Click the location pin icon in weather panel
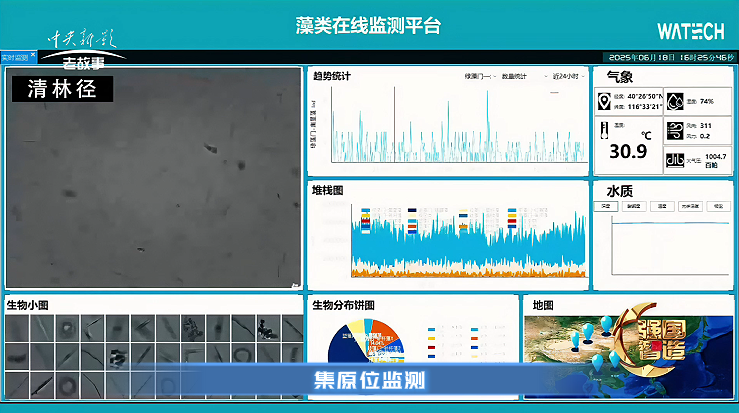Image resolution: width=739 pixels, height=413 pixels. tap(604, 101)
